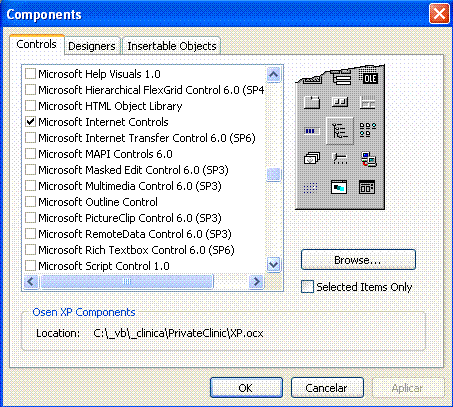
Task: Enable the Microsoft MAPI Controls 6.0 checkbox
Action: [x=30, y=154]
